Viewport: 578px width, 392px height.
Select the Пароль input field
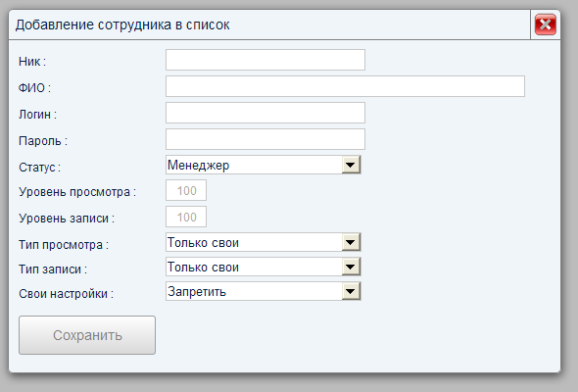tap(265, 139)
